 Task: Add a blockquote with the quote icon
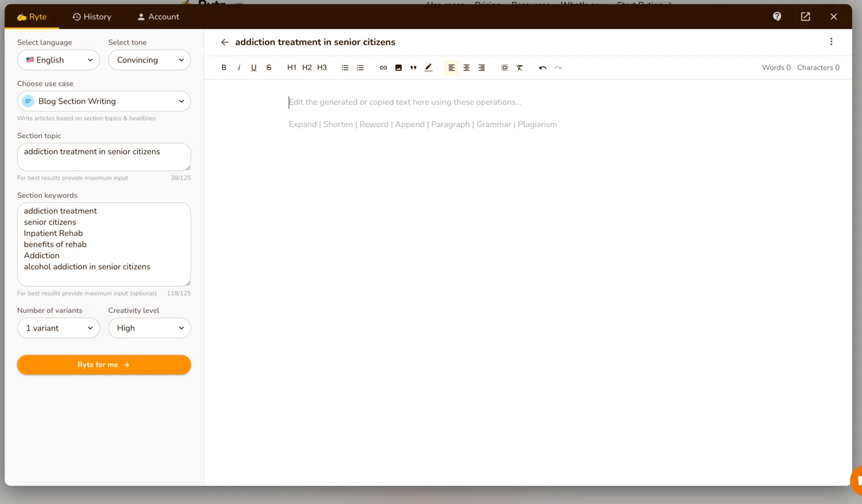pyautogui.click(x=413, y=68)
